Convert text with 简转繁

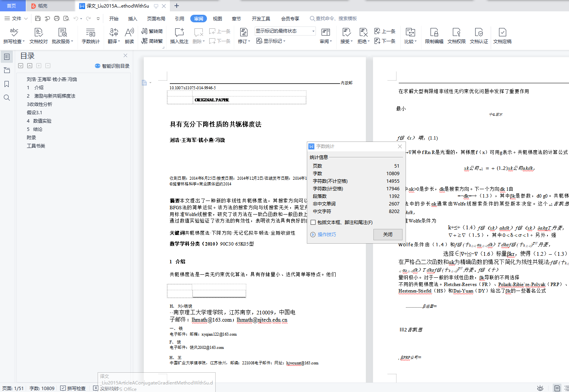tap(152, 41)
